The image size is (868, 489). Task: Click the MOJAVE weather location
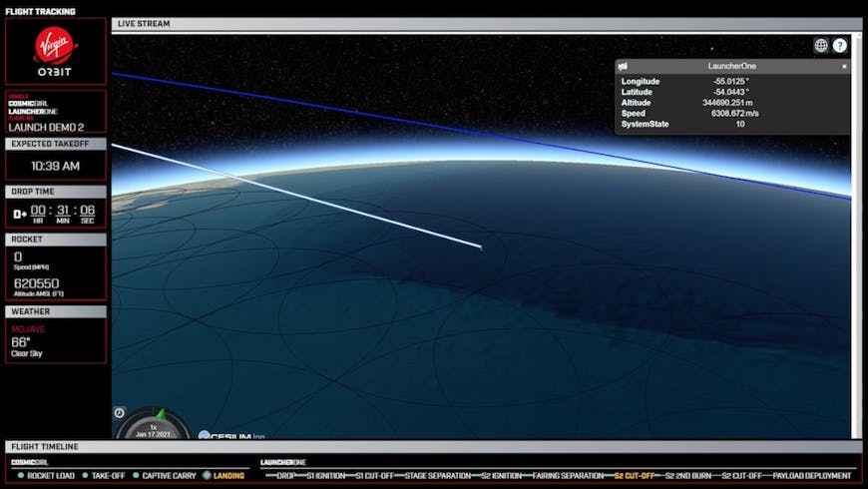pyautogui.click(x=28, y=329)
